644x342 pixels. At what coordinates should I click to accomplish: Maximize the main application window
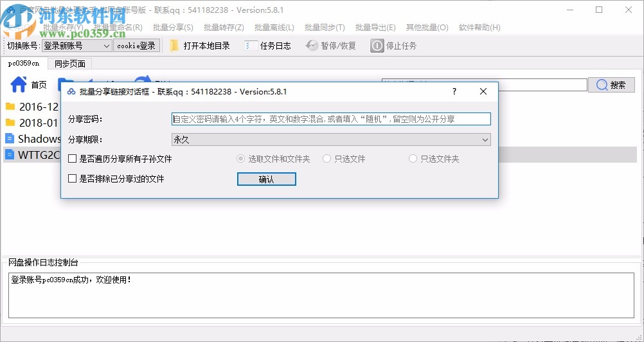[x=599, y=10]
